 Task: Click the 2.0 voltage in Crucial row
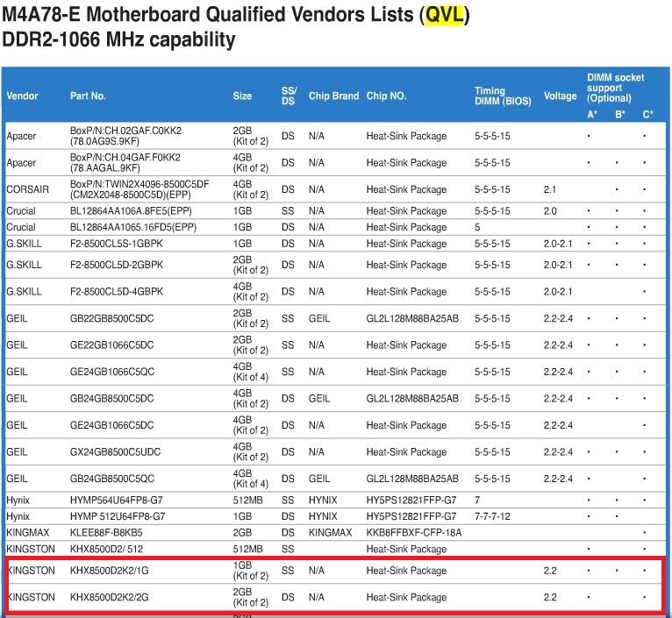[550, 211]
